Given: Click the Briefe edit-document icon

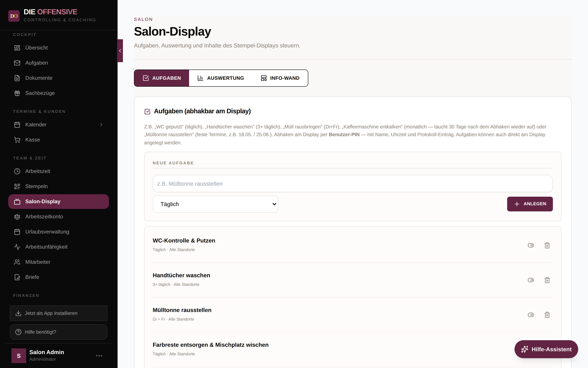Looking at the screenshot, I should 17,277.
